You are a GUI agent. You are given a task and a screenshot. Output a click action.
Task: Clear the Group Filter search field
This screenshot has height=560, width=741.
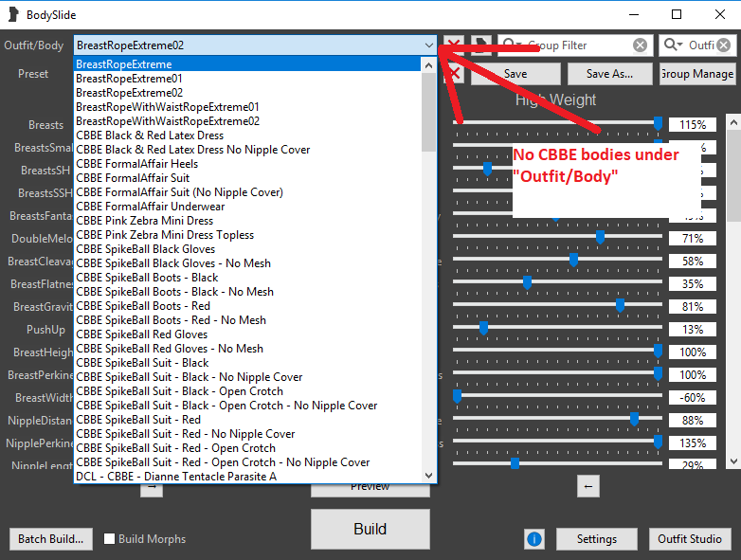640,45
